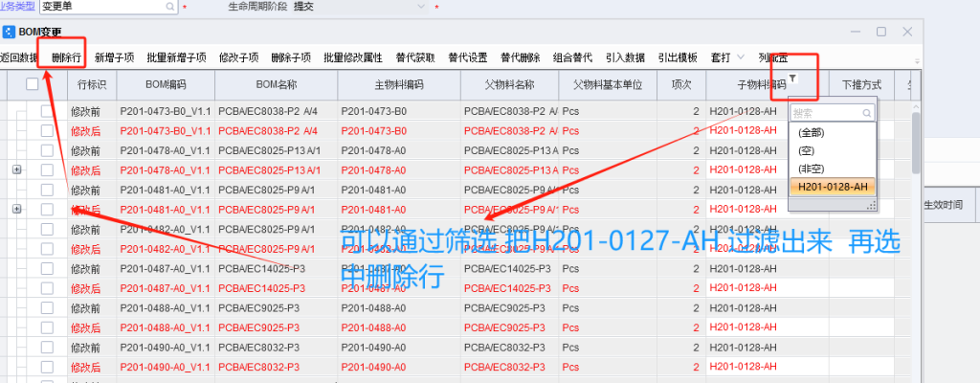This screenshot has width=980, height=383.
Task: Click the 批量新增子项 toolbar button
Action: (177, 57)
